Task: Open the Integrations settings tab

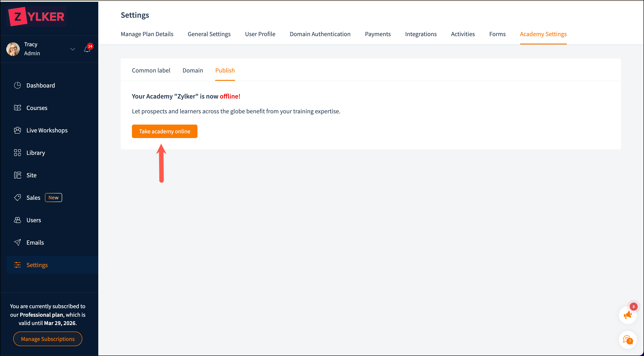Action: click(421, 34)
